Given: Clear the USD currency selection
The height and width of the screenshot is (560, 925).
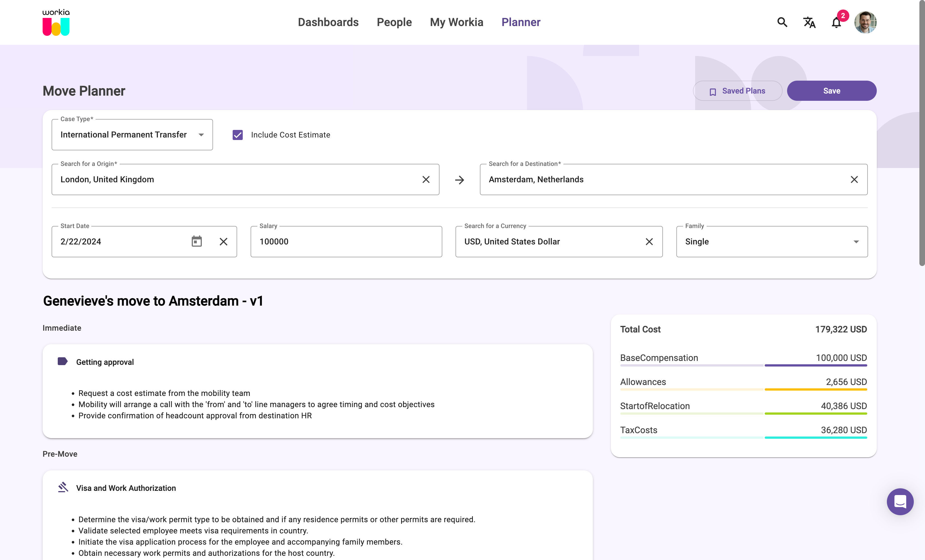Looking at the screenshot, I should [x=649, y=241].
